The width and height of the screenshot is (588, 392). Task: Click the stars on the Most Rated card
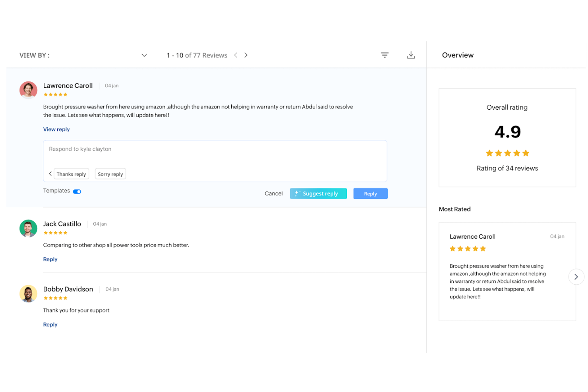(468, 249)
